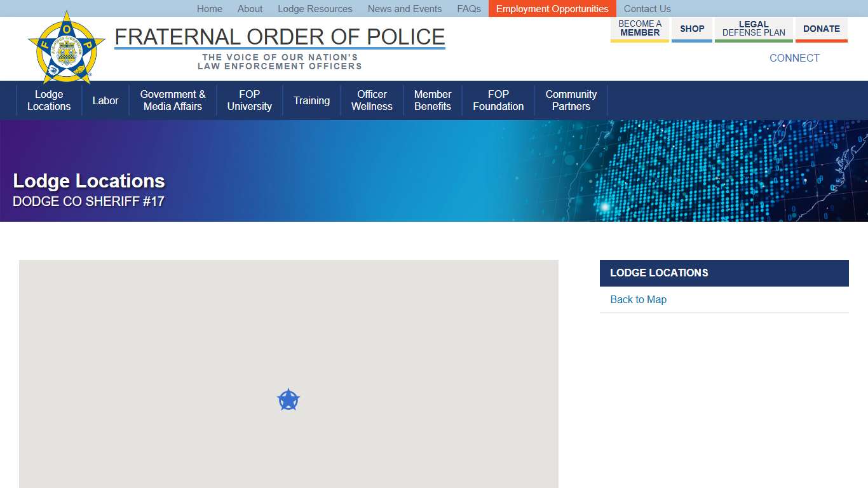
Task: Click the Connect link
Action: pyautogui.click(x=794, y=58)
